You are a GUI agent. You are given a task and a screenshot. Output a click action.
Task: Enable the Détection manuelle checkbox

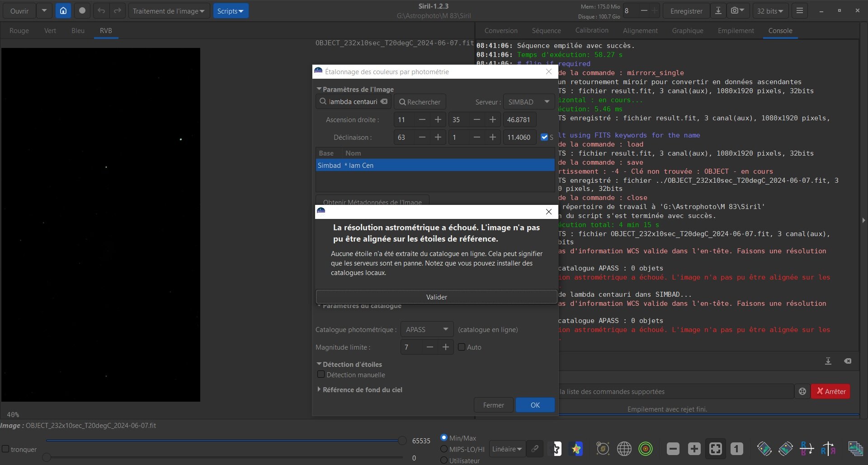[321, 375]
